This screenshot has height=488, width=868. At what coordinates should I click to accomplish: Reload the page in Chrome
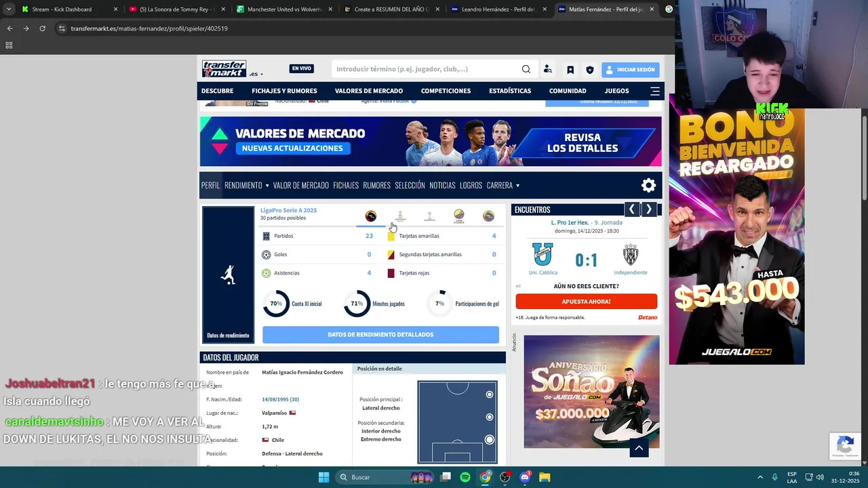42,28
